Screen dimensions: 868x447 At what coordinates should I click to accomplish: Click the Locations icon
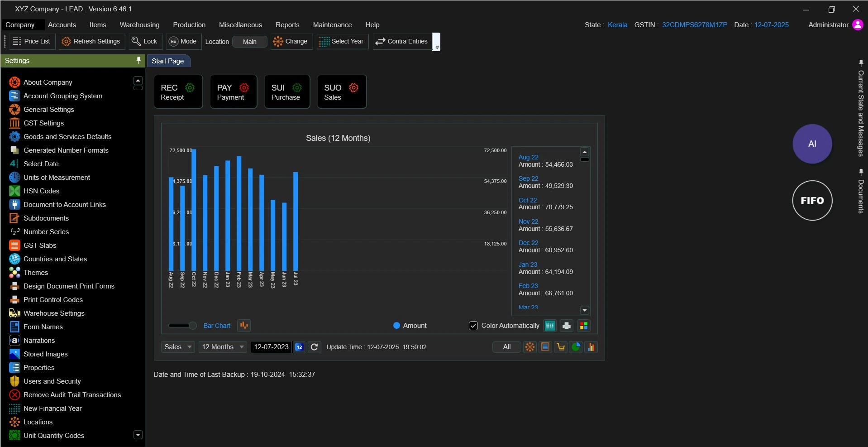[x=15, y=422]
